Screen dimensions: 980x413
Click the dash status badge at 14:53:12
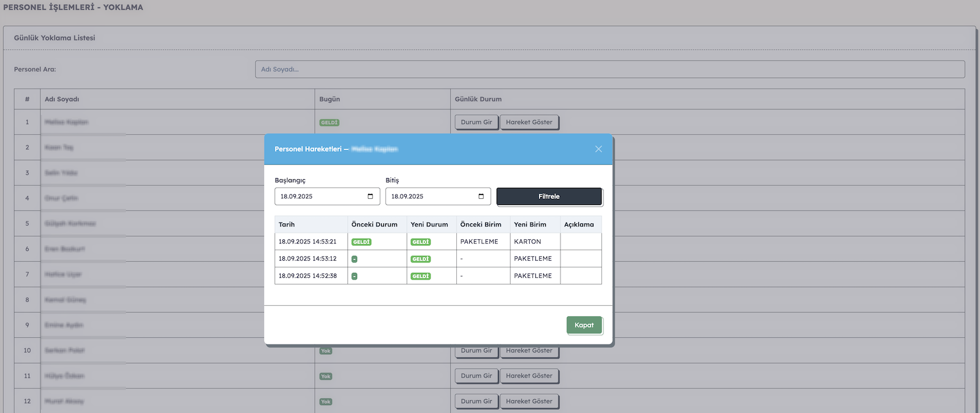pyautogui.click(x=355, y=259)
